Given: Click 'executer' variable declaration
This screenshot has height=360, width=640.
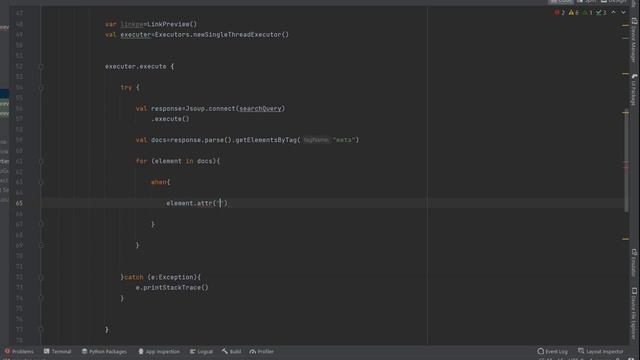Looking at the screenshot, I should [x=136, y=35].
